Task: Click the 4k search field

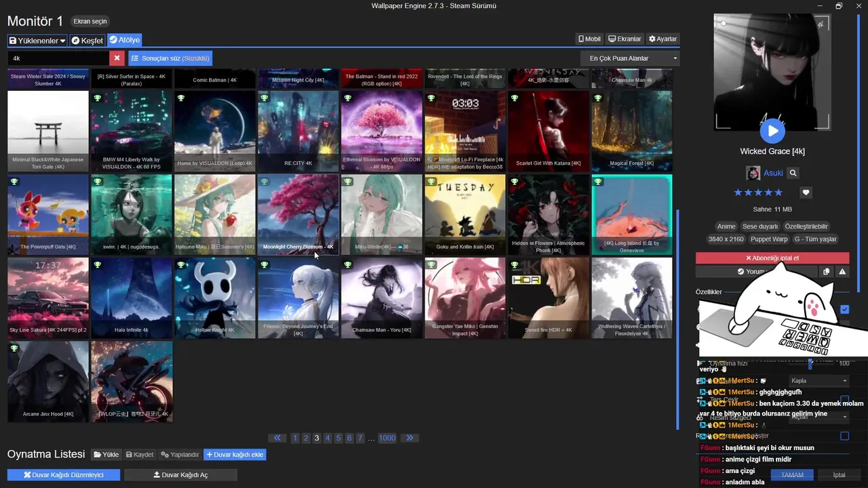Action: coord(58,58)
